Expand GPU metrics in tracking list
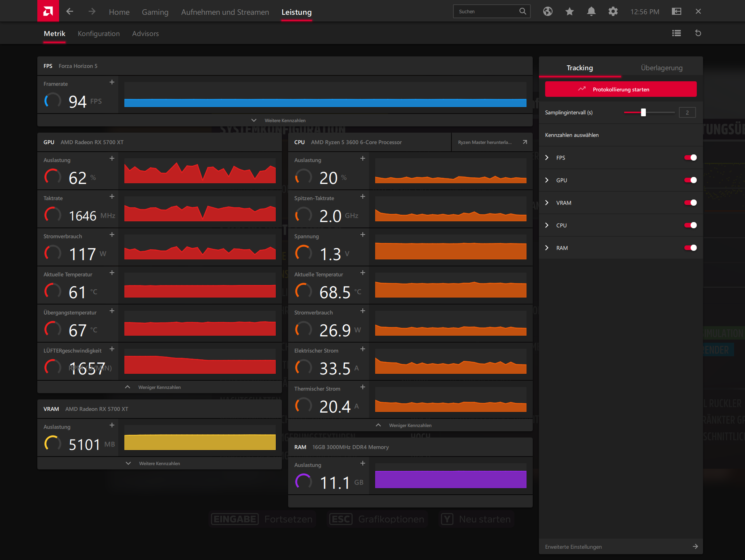The width and height of the screenshot is (745, 560). pyautogui.click(x=547, y=180)
